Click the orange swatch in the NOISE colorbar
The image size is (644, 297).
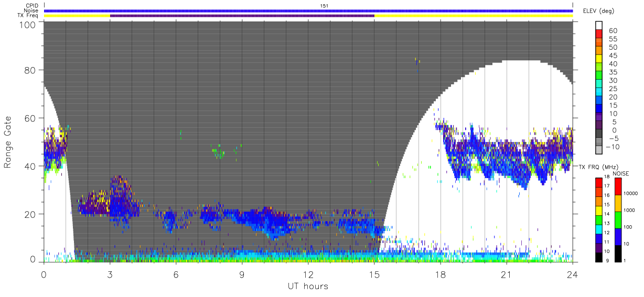pyautogui.click(x=618, y=203)
